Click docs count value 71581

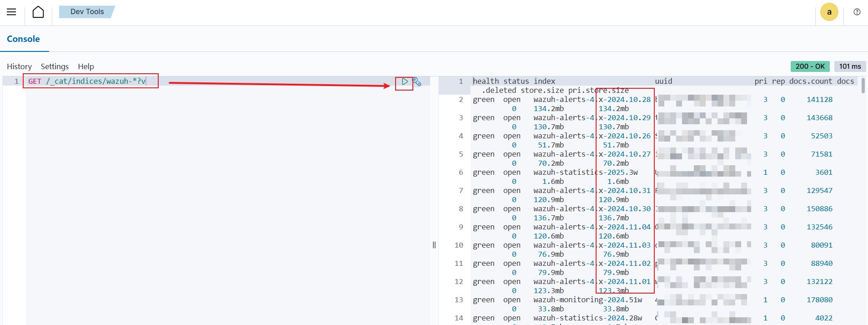[x=822, y=154]
